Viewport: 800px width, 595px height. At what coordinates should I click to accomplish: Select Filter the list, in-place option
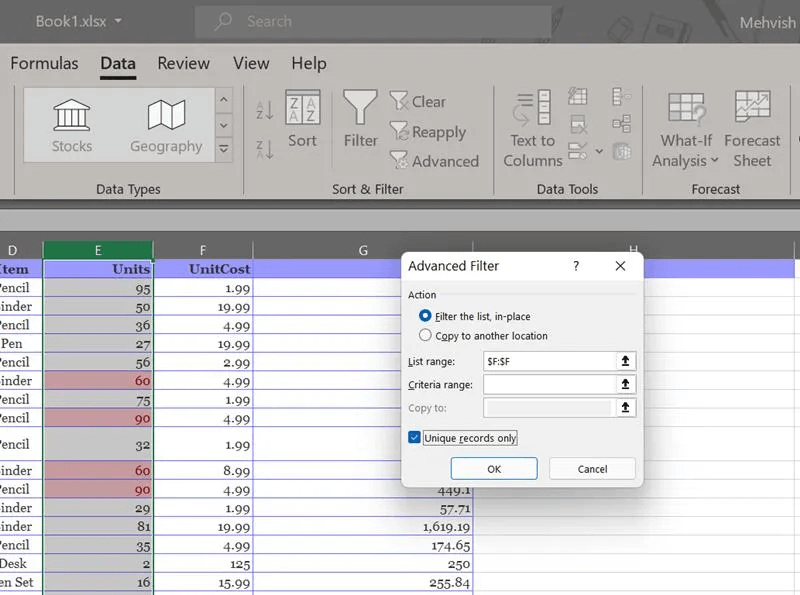(x=426, y=316)
